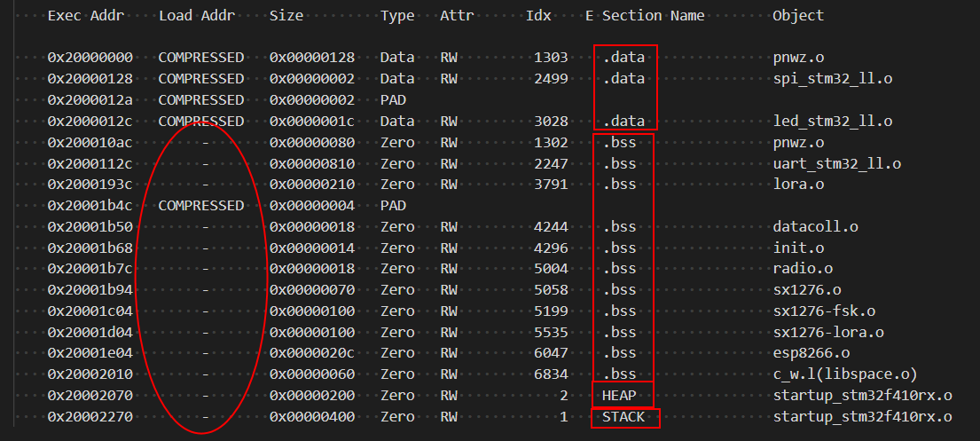Viewport: 980px width, 441px height.
Task: Click index value 6047
Action: click(551, 353)
